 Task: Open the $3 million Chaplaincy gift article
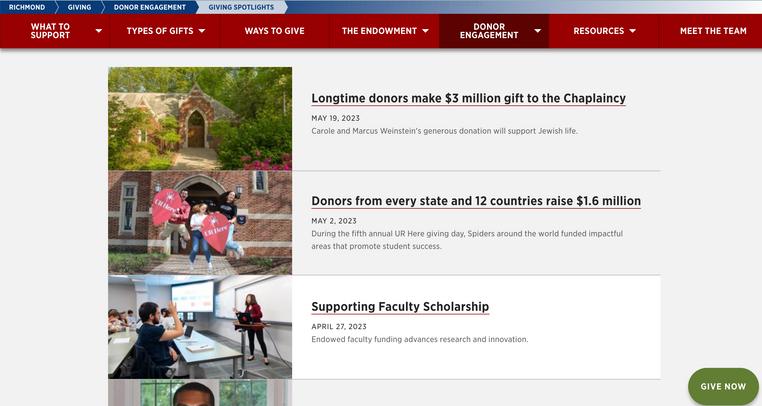[x=468, y=98]
